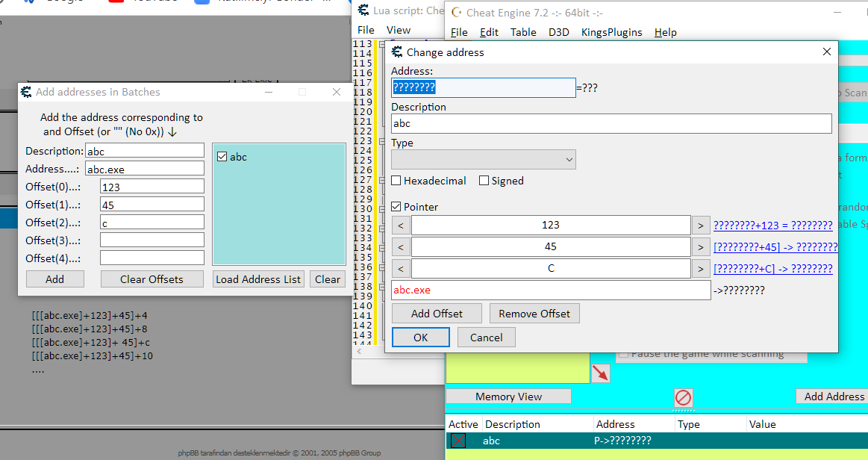Image resolution: width=868 pixels, height=460 pixels.
Task: Click the red arrow copy-to-address-list icon
Action: (600, 373)
